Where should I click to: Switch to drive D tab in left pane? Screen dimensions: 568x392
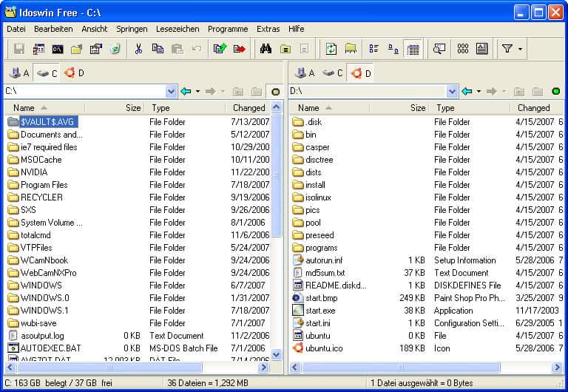click(74, 72)
